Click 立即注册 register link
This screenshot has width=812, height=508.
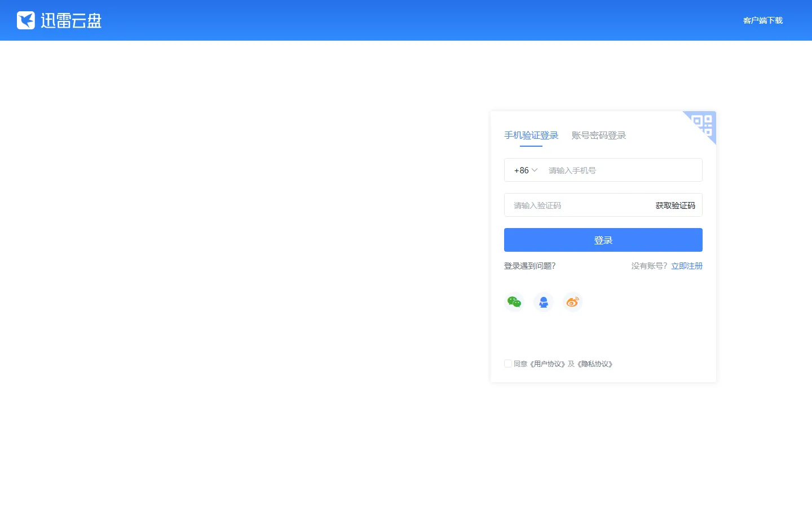coord(687,266)
